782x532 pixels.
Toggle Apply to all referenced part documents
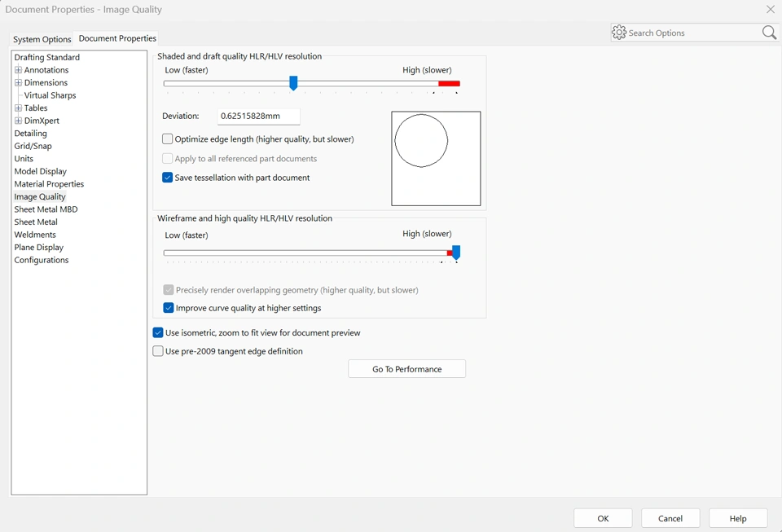168,159
